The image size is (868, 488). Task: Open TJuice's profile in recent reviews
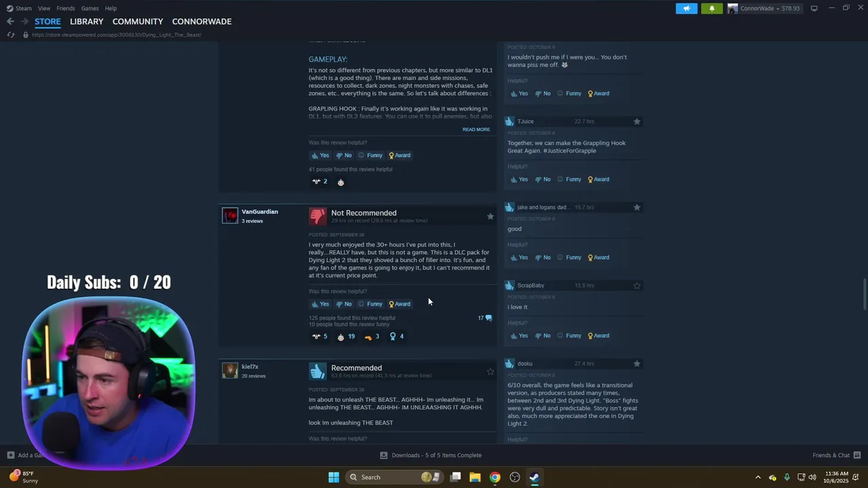pos(526,121)
